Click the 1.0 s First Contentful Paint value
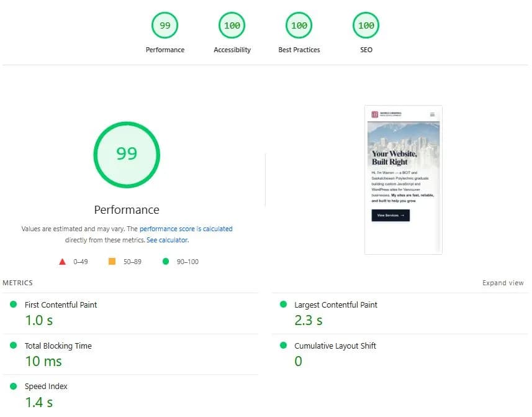Screen dimensions: 532x417 39,320
